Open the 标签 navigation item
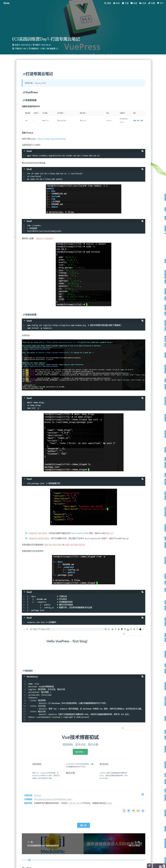Image resolution: width=166 pixels, height=868 pixels. [134, 3]
